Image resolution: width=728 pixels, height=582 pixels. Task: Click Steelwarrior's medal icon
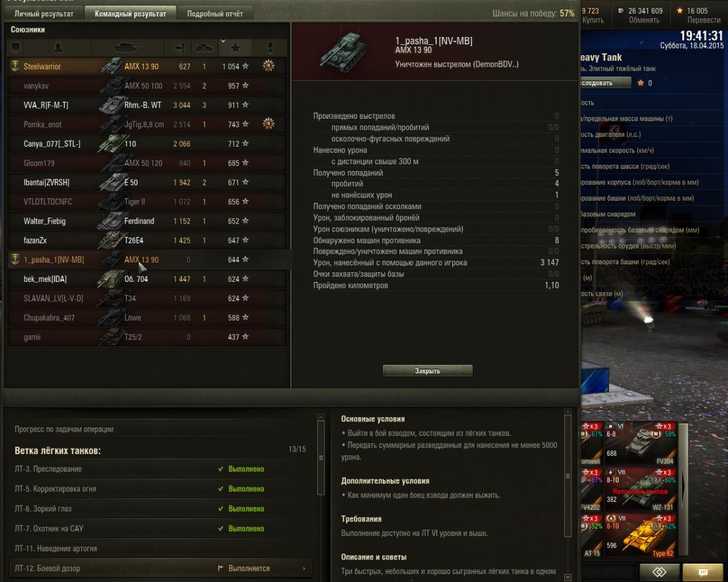(268, 66)
